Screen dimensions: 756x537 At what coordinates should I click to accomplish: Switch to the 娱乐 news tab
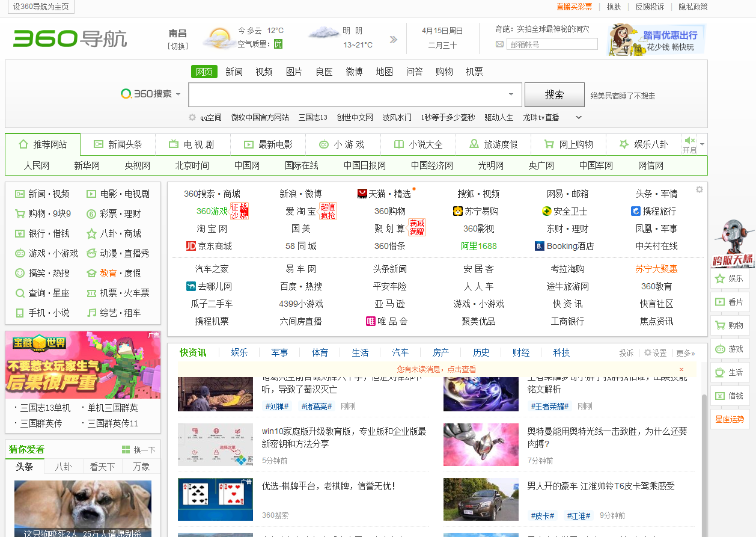(240, 352)
